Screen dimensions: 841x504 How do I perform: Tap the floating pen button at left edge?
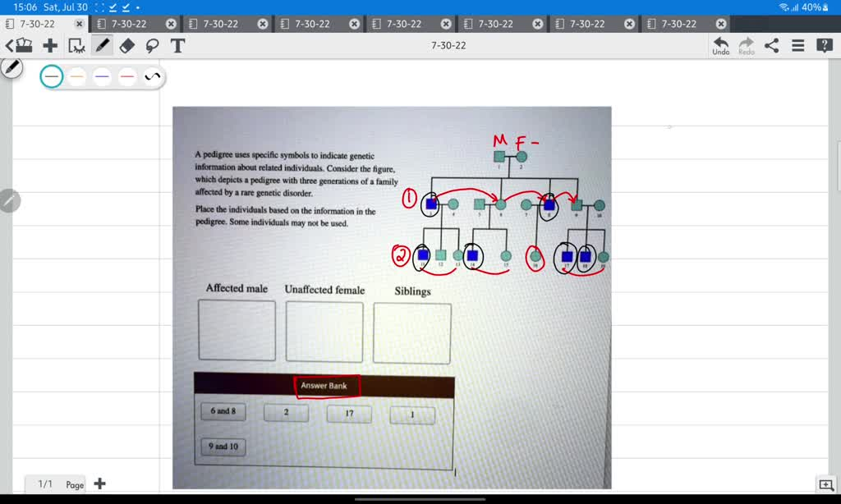click(x=11, y=67)
